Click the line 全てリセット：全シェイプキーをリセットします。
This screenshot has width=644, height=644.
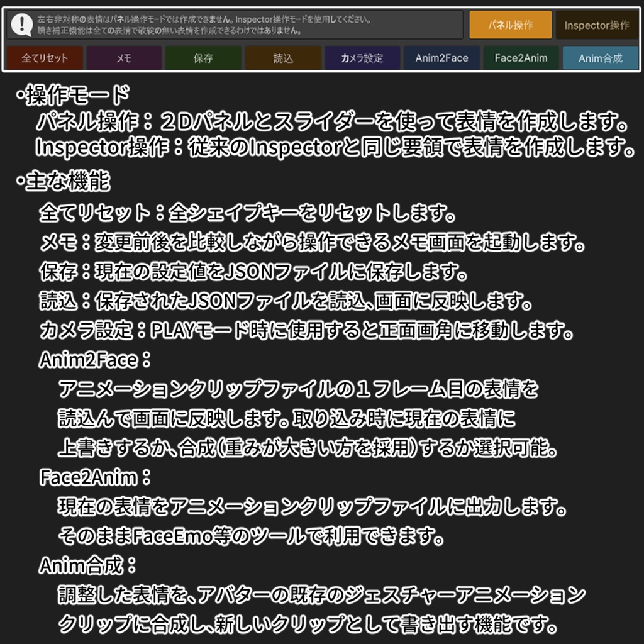pos(247,213)
